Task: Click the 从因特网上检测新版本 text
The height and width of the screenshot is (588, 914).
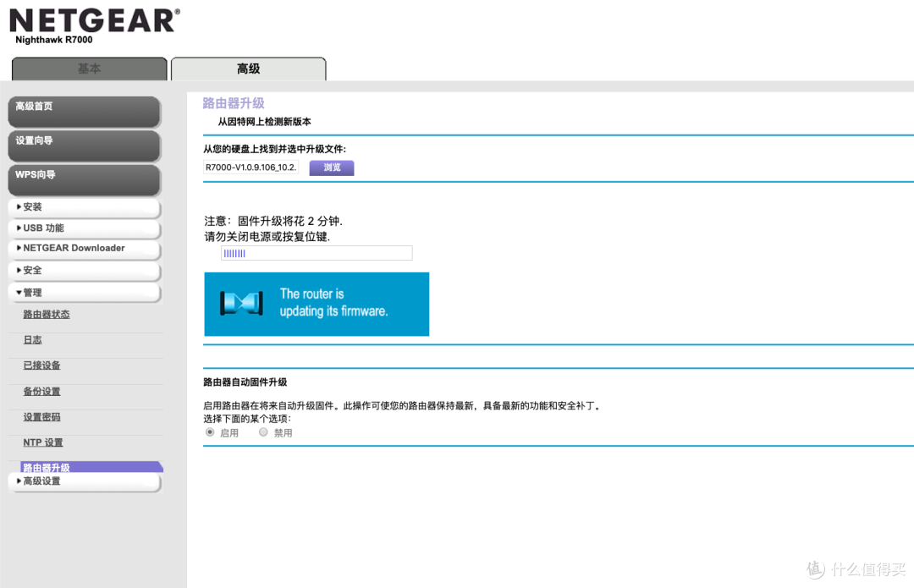Action: click(x=265, y=122)
